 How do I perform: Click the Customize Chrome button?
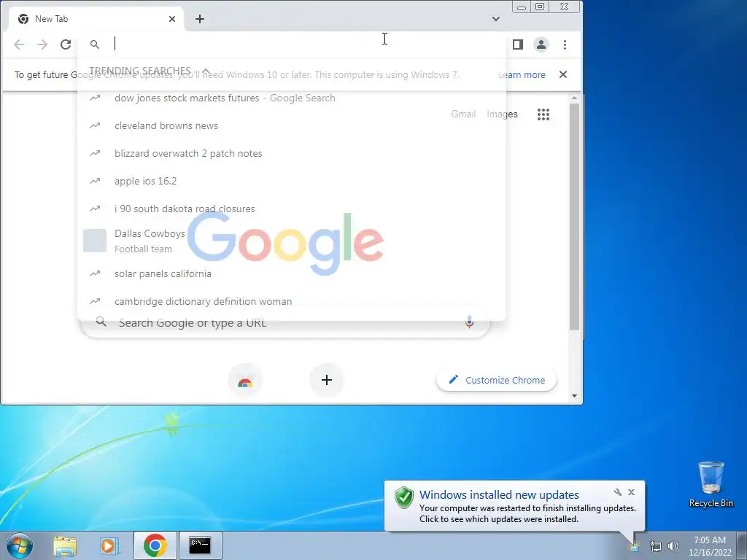coord(496,380)
